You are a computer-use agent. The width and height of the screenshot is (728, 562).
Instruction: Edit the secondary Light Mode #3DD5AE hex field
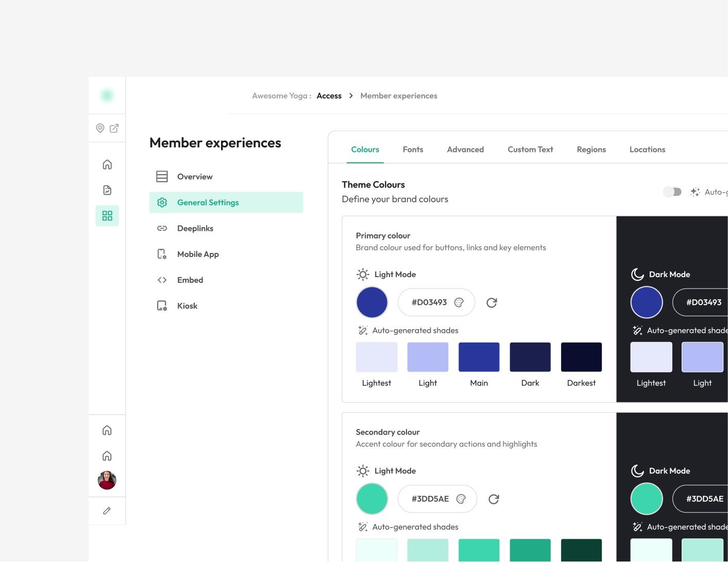click(437, 499)
